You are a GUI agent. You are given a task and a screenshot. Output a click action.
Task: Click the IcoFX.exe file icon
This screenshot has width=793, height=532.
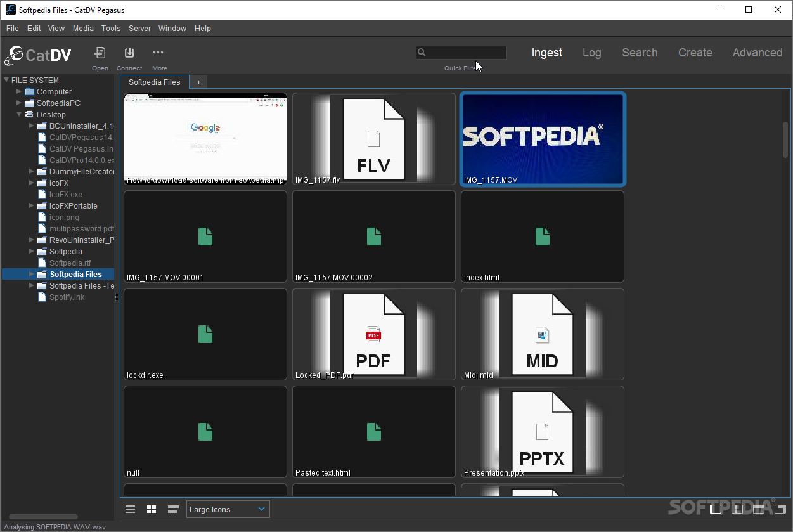(42, 194)
